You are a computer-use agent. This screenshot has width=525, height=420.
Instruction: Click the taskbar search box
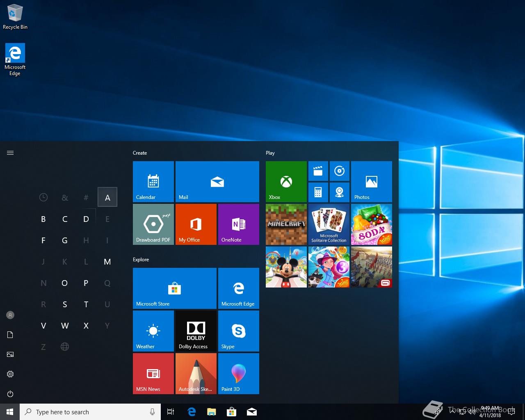click(90, 412)
